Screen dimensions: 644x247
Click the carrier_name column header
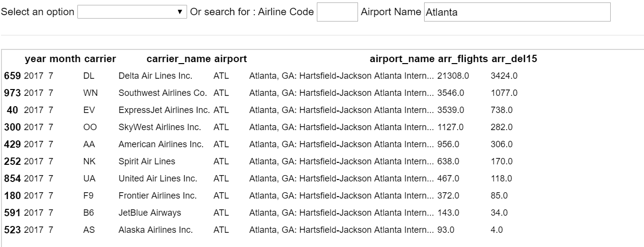click(179, 59)
